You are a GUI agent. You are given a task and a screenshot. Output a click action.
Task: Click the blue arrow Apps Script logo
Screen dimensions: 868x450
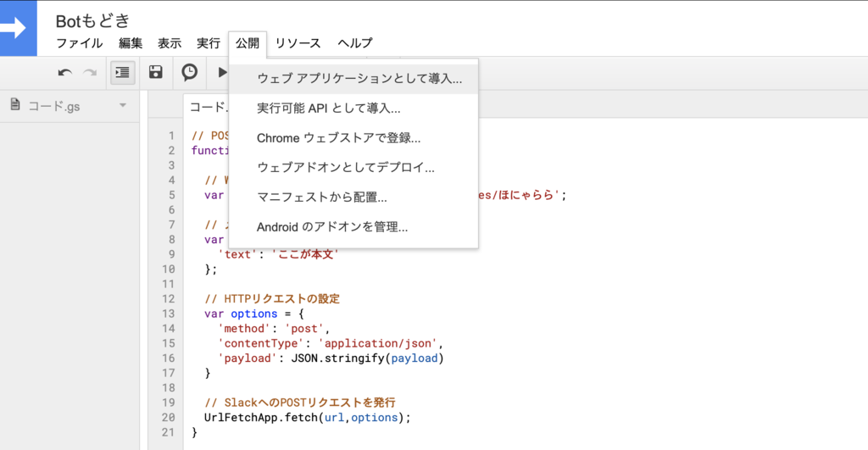pos(19,28)
